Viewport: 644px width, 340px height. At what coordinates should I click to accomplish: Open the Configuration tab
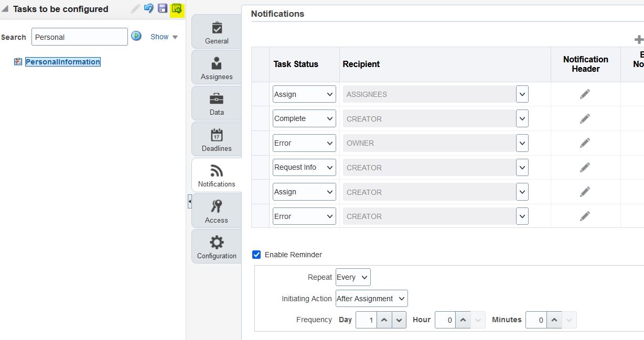(x=217, y=247)
